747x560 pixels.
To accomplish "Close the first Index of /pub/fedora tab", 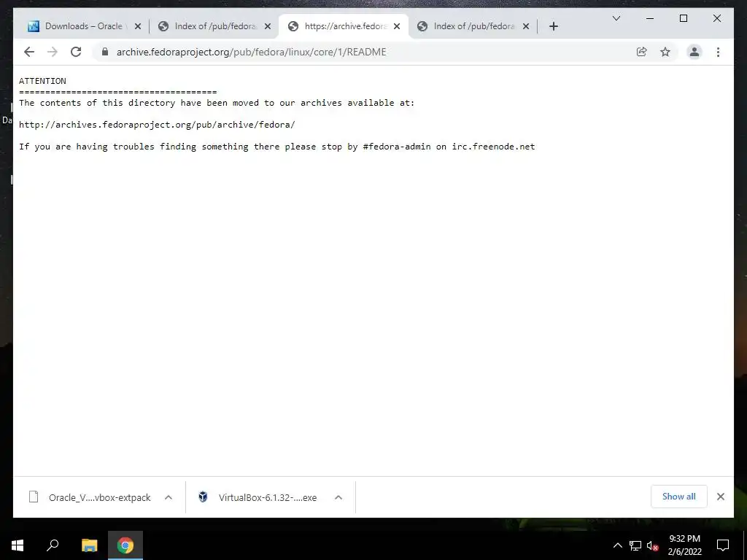I will [x=268, y=26].
